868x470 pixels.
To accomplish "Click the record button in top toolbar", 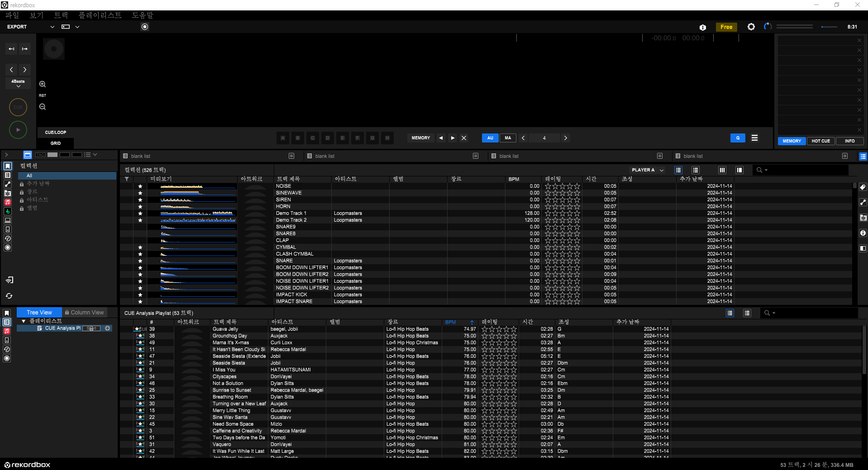I will 145,27.
